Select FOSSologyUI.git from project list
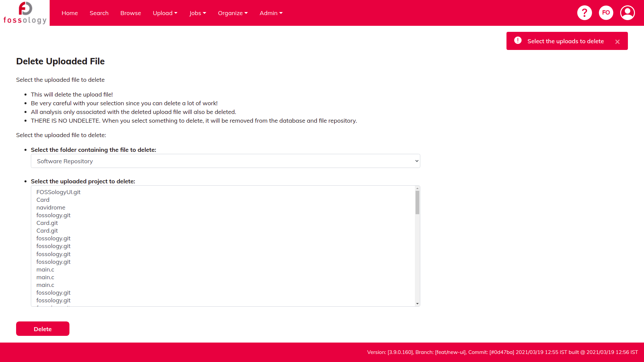This screenshot has height=362, width=644. 59,192
